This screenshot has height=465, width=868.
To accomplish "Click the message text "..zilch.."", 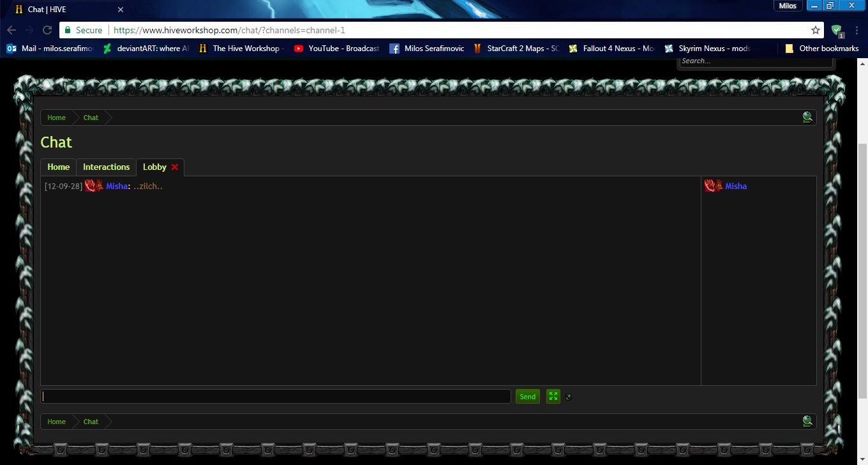I will pos(148,187).
